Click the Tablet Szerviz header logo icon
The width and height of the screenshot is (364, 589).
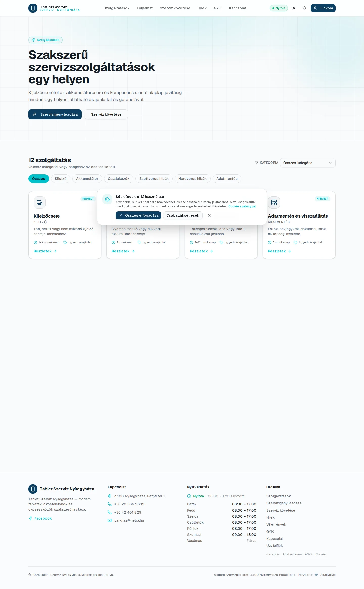[33, 8]
